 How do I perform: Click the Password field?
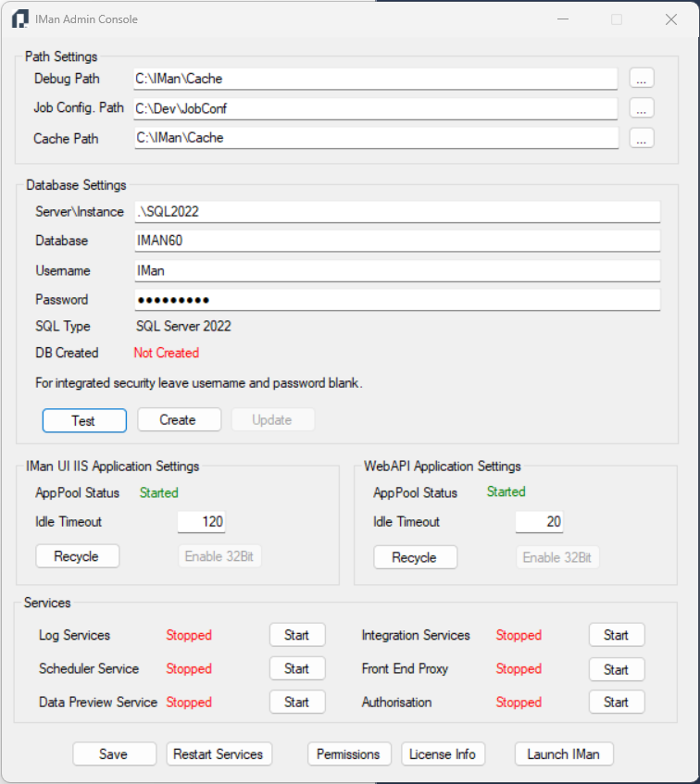click(397, 300)
